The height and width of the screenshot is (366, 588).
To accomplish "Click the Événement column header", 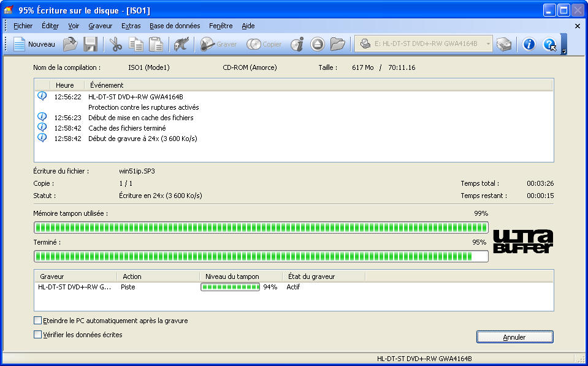I will [107, 85].
